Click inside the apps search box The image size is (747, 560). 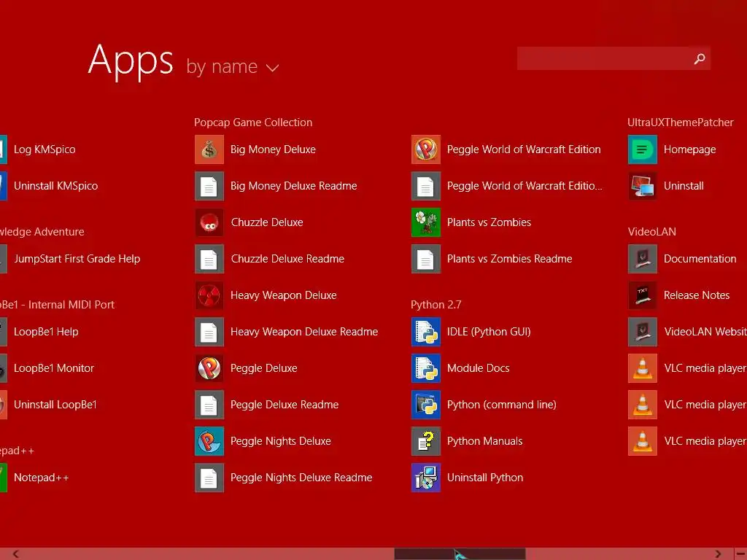[x=603, y=58]
